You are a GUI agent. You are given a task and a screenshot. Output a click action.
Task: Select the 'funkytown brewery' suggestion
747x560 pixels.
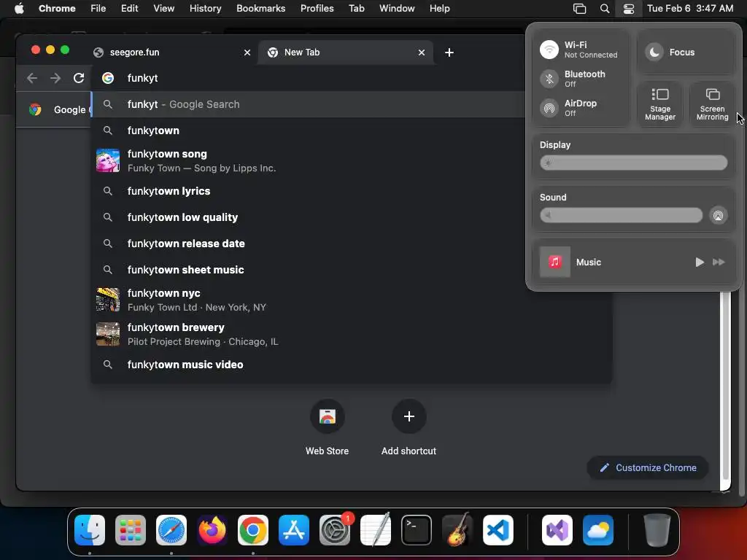(x=352, y=334)
